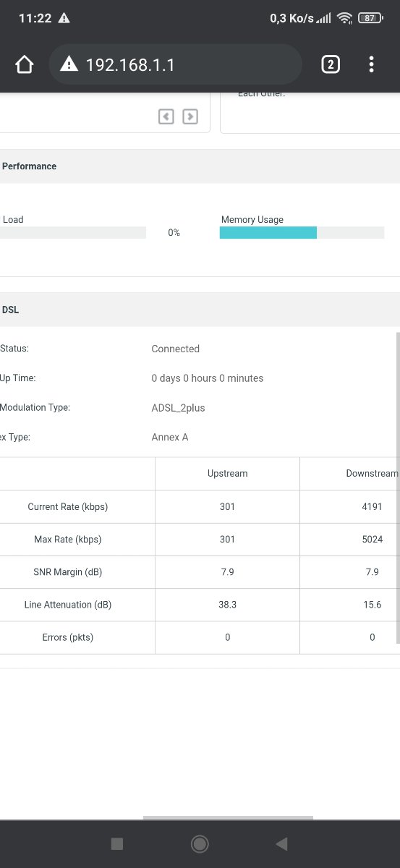Click the next arrow in the card pager
The height and width of the screenshot is (868, 400).
[x=190, y=116]
